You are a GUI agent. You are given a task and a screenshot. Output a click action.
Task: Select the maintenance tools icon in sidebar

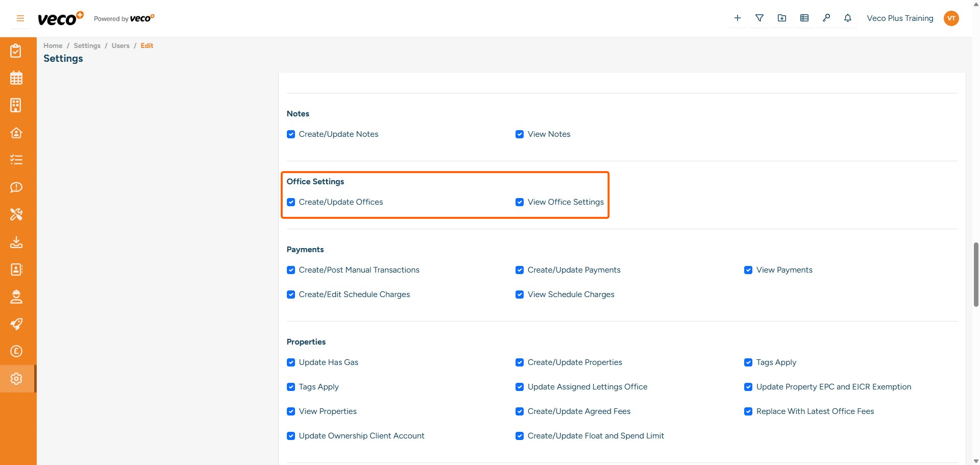coord(17,214)
